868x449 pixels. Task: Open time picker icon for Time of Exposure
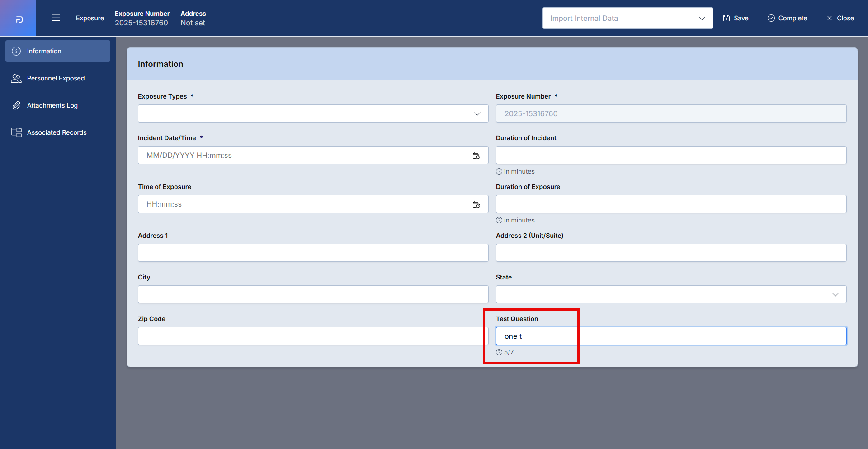point(476,204)
